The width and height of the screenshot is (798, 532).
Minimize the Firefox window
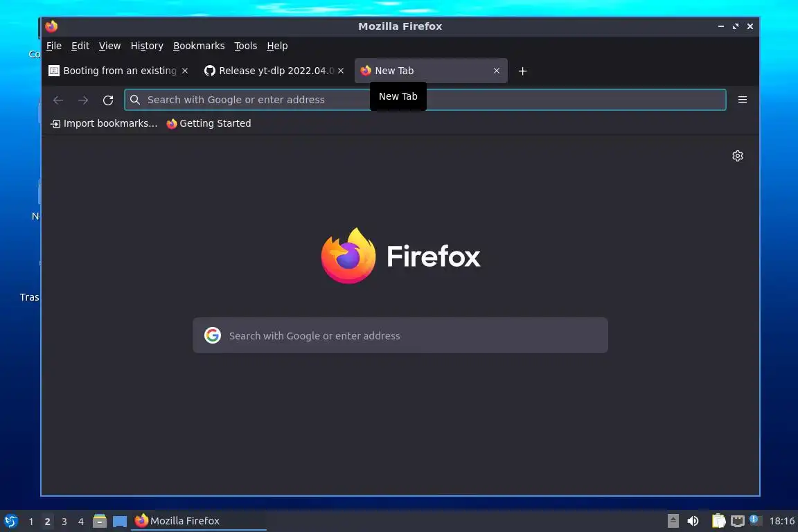(721, 26)
